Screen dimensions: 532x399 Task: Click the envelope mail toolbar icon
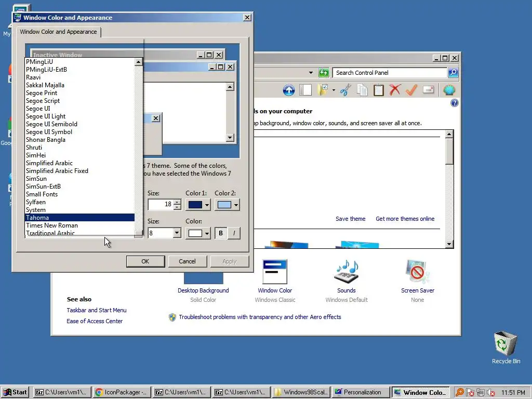[x=428, y=90]
